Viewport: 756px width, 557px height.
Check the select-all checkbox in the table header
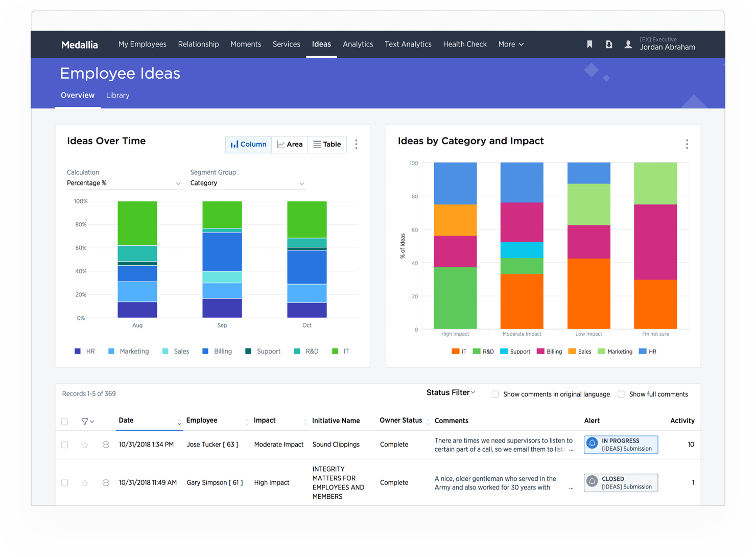pos(64,421)
